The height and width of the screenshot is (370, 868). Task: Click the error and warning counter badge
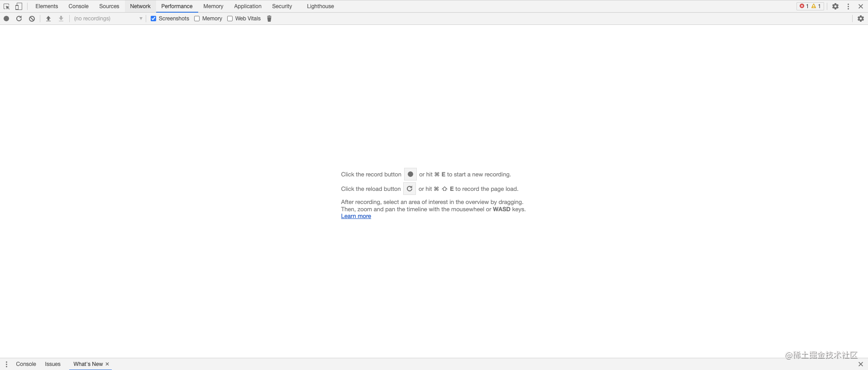pyautogui.click(x=810, y=6)
